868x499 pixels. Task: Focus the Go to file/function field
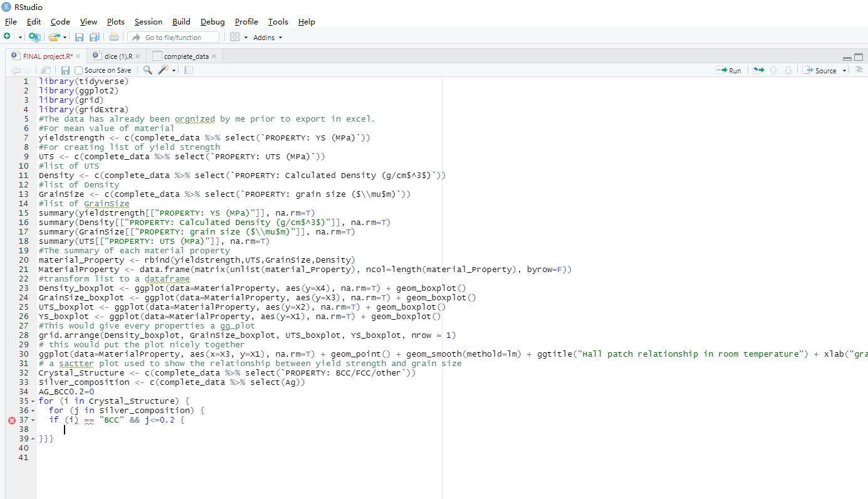(174, 38)
